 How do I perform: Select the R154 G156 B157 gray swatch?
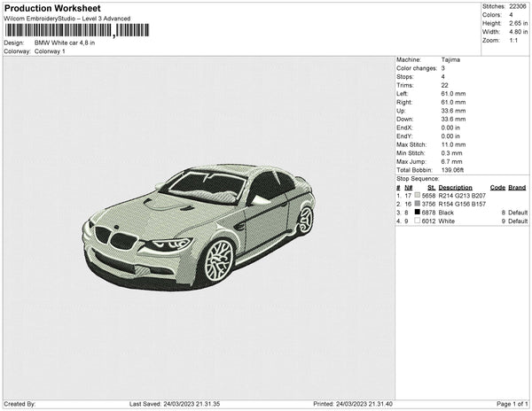[418, 204]
